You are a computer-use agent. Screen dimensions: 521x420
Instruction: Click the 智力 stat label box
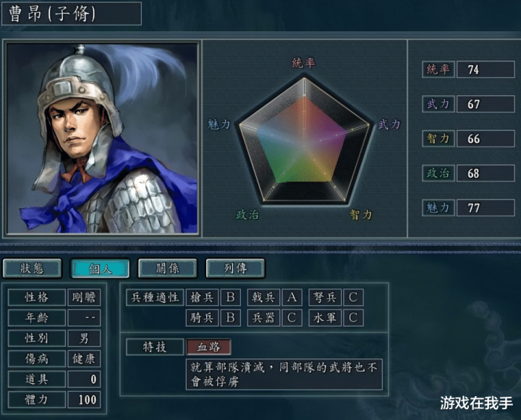pyautogui.click(x=439, y=139)
